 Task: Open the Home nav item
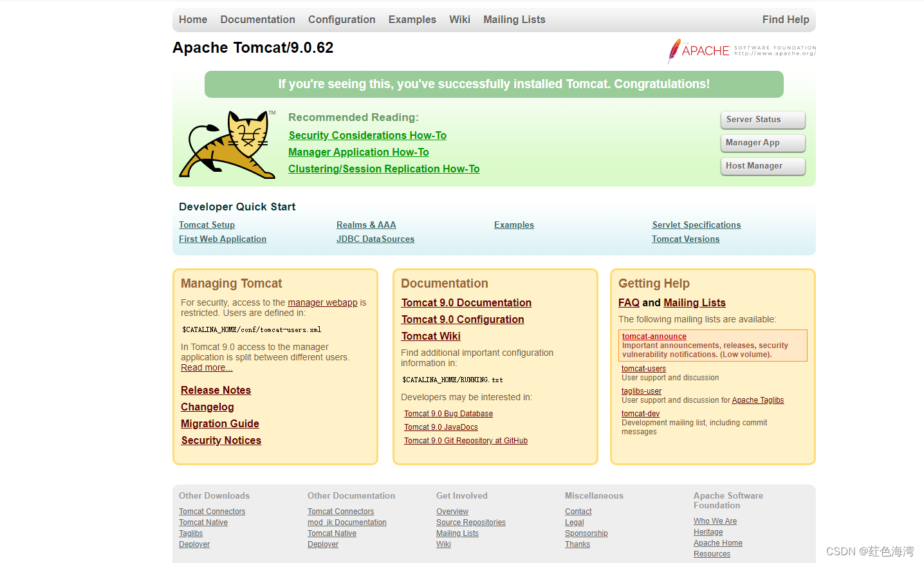[x=193, y=20]
